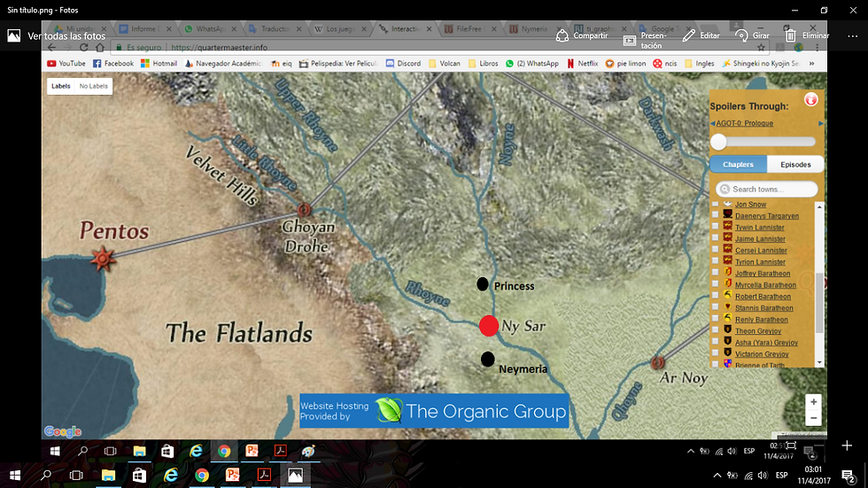This screenshot has width=868, height=488.
Task: Click the Search towns input field
Action: coord(767,190)
